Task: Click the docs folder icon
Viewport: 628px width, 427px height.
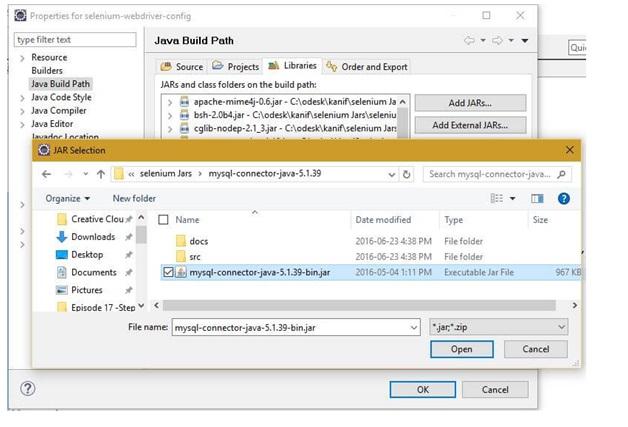Action: coord(181,241)
